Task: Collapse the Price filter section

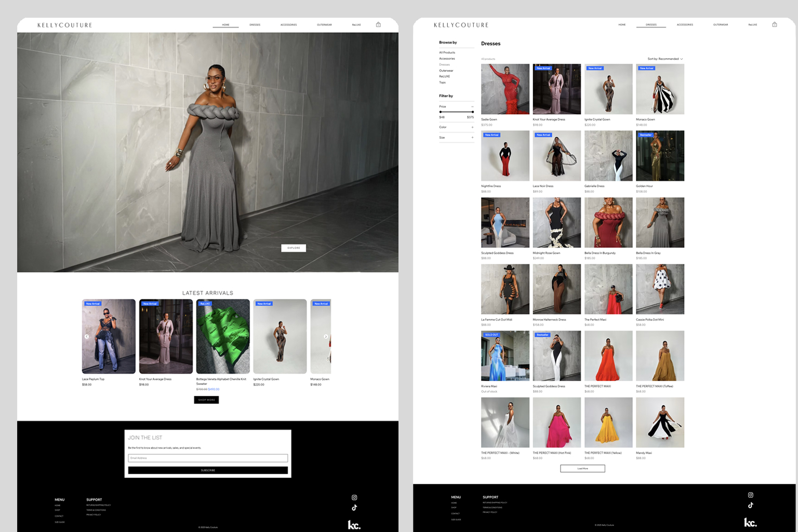Action: pyautogui.click(x=472, y=106)
